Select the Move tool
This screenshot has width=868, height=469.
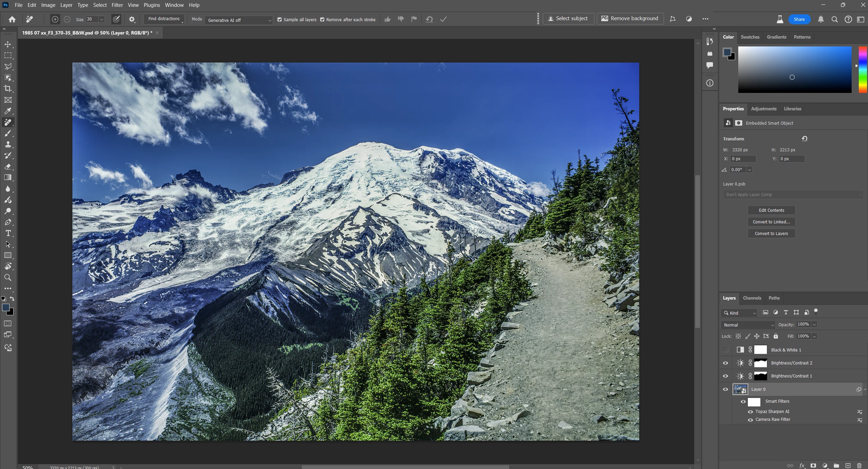8,44
